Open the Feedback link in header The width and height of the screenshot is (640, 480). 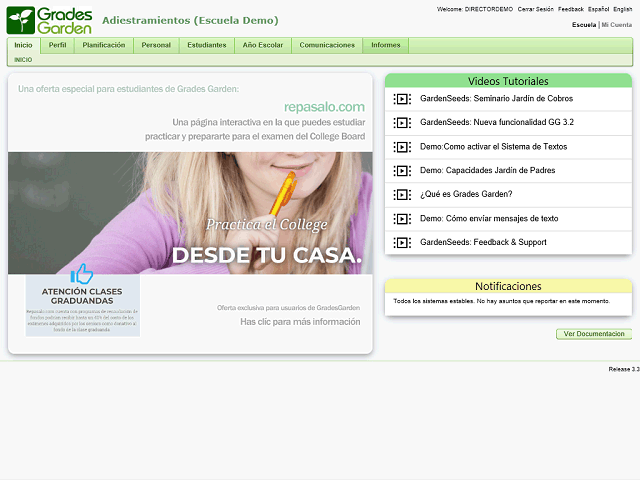point(571,9)
